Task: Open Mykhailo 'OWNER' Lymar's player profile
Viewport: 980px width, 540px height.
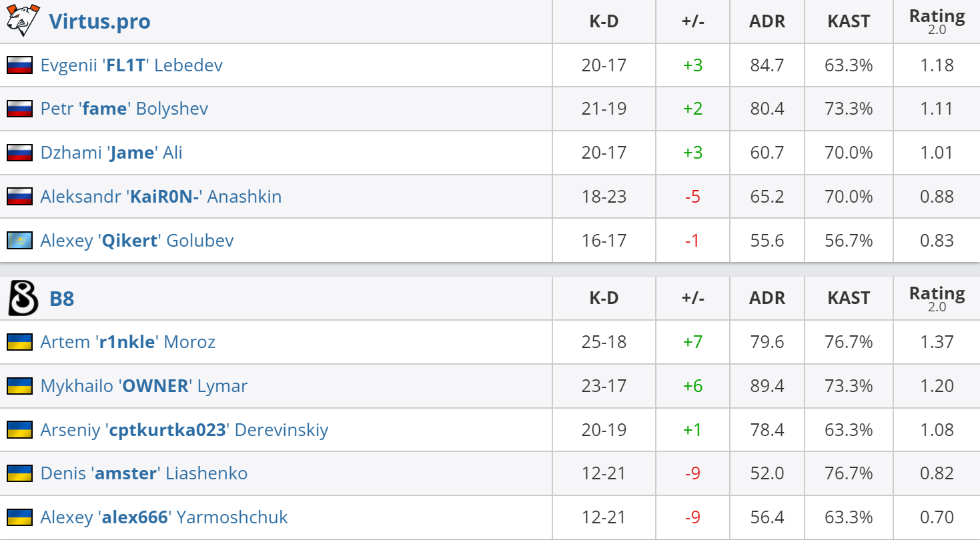Action: pyautogui.click(x=144, y=386)
